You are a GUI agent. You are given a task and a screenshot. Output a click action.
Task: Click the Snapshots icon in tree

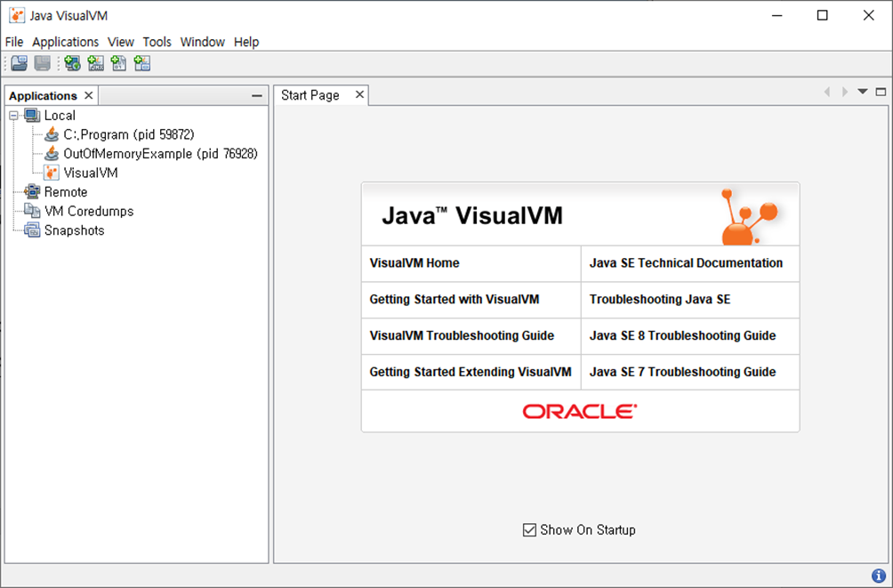click(x=32, y=230)
